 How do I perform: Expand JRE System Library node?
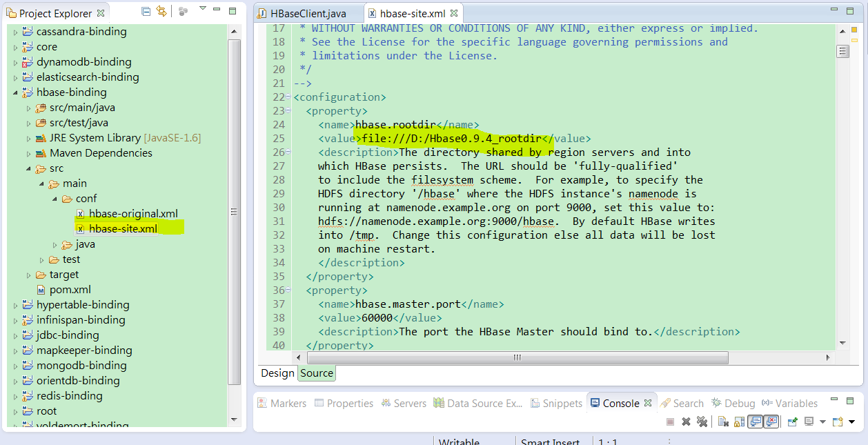click(28, 138)
